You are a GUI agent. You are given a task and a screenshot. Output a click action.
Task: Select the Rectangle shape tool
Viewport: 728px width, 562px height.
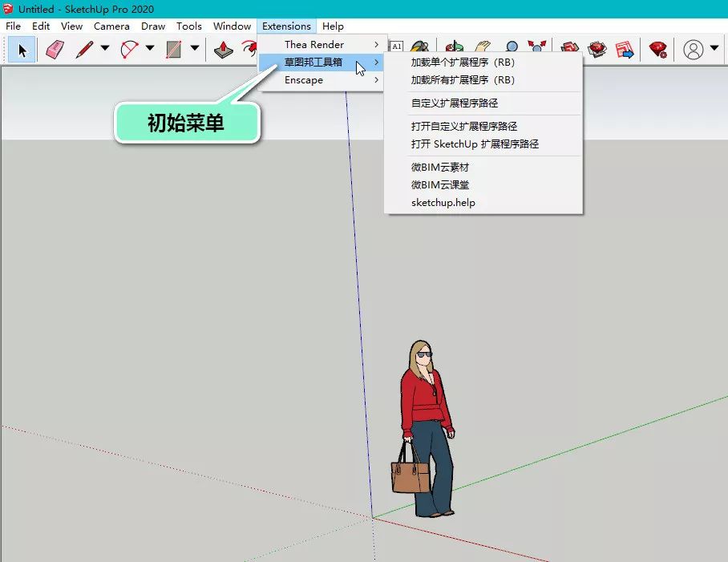[174, 49]
